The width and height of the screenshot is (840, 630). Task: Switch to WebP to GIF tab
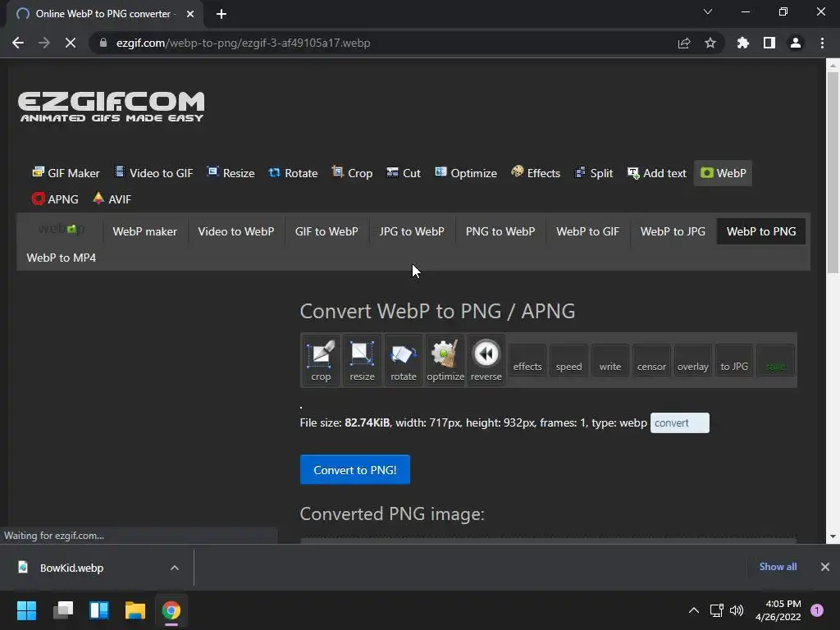pos(587,231)
